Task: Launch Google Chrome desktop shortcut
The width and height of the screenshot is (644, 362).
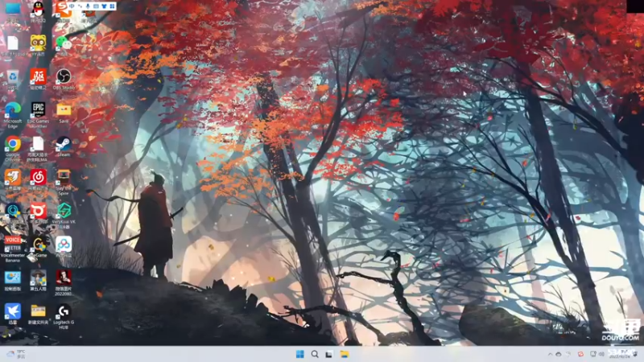Action: tap(13, 146)
